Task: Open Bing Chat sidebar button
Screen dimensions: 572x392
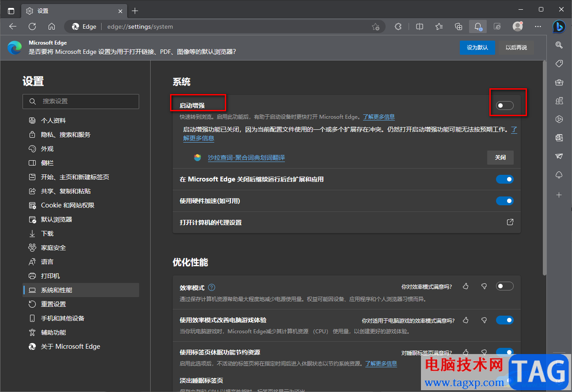Action: click(559, 26)
